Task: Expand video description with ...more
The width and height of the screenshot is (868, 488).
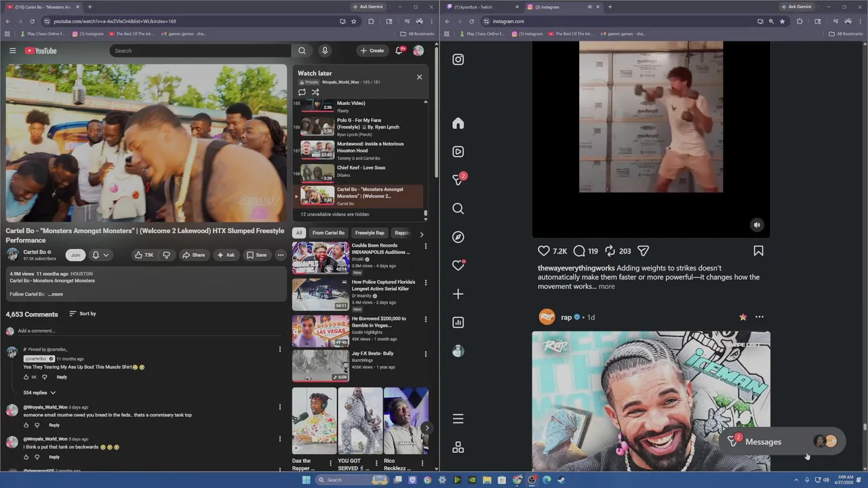Action: pos(56,294)
